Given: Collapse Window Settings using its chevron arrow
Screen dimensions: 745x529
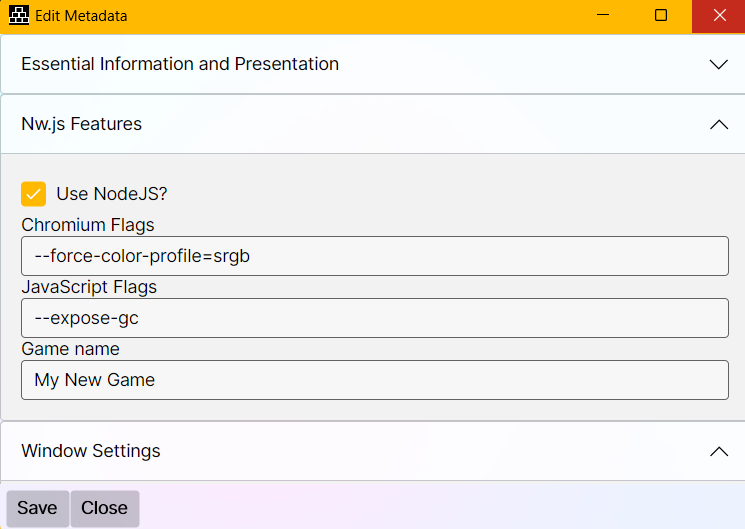Looking at the screenshot, I should click(718, 451).
